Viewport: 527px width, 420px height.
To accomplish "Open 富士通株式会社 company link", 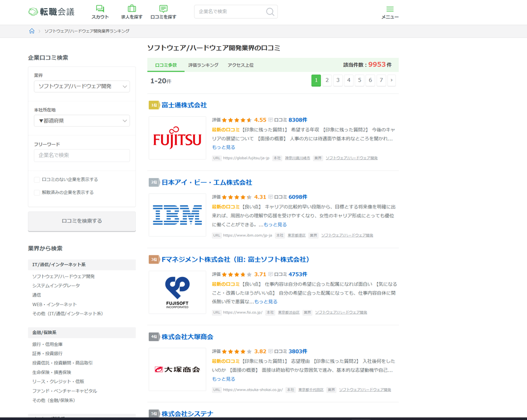I will click(x=184, y=105).
